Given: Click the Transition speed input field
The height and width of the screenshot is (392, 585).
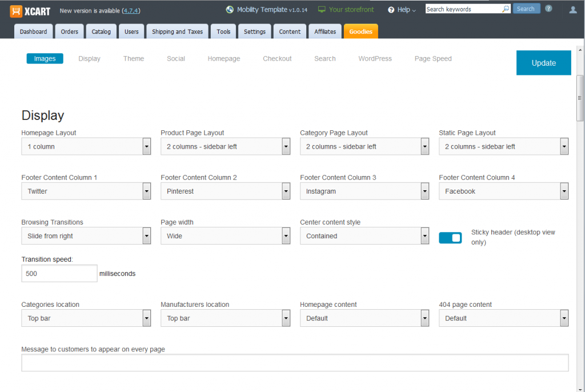Looking at the screenshot, I should (x=59, y=273).
